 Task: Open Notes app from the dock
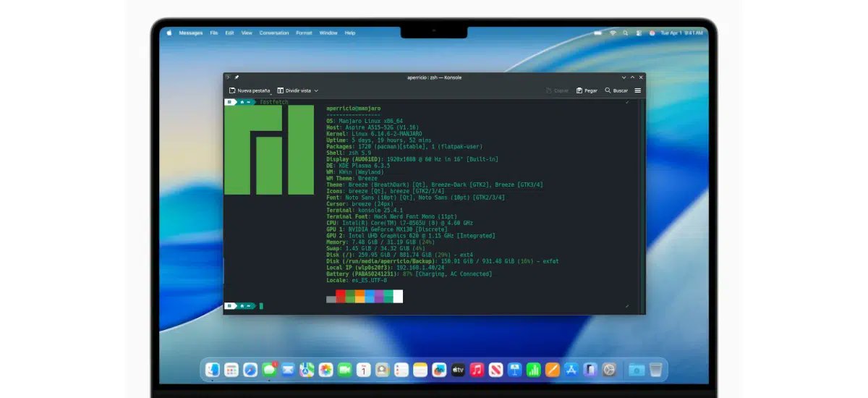(x=420, y=370)
